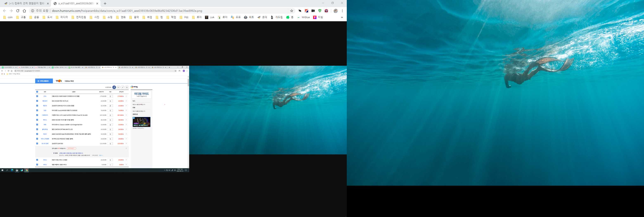Open the 웃대 bookmark

(x=262, y=17)
